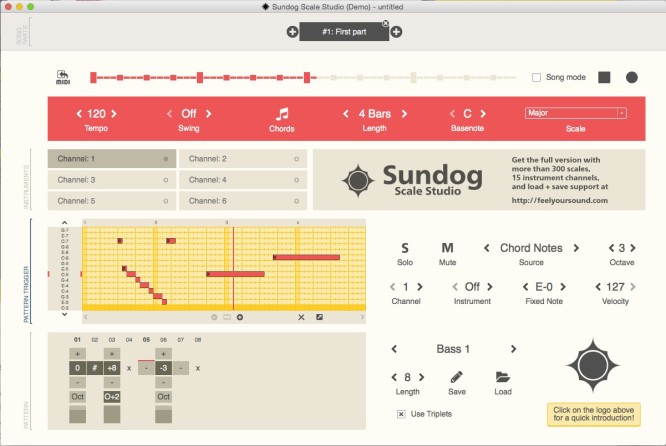
Task: Add a song part before First part
Action: (292, 32)
